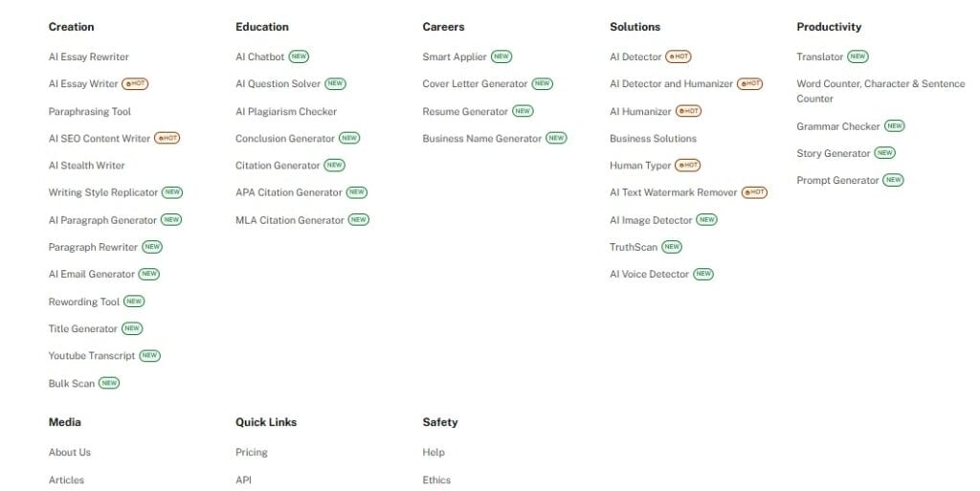Image resolution: width=980 pixels, height=491 pixels.
Task: Click the NEW badge beside AI Chatbot
Action: [299, 57]
